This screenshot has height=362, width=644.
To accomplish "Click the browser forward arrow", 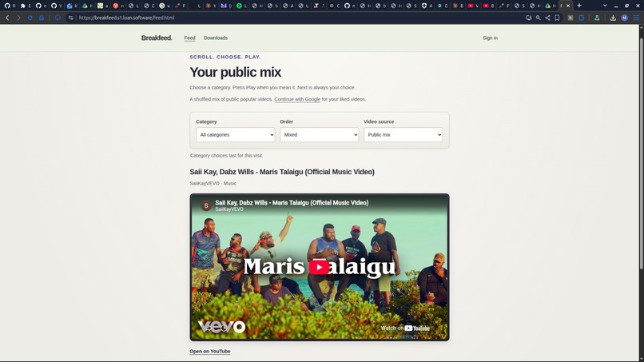I will (18, 18).
